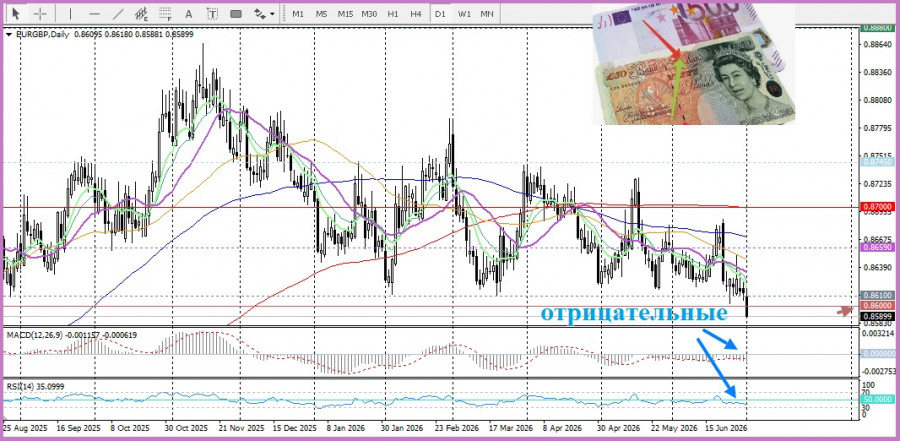The width and height of the screenshot is (900, 441).
Task: Click the red 0.8700 price level label
Action: tap(877, 206)
